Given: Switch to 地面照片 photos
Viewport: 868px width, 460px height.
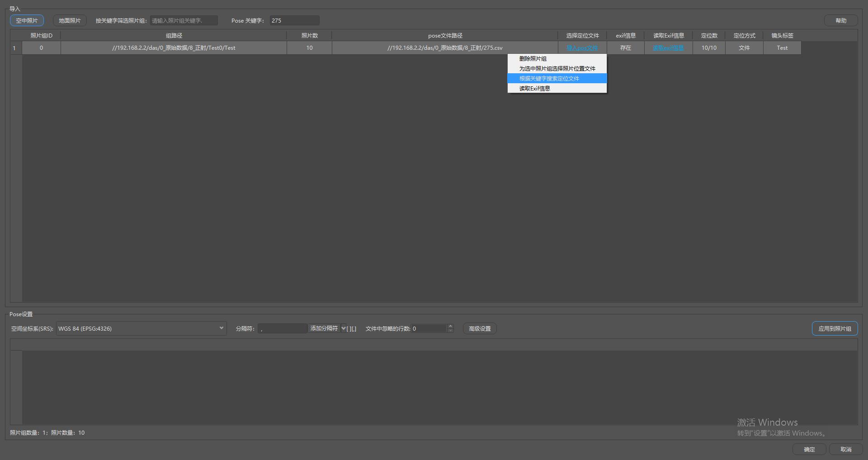Looking at the screenshot, I should (70, 20).
